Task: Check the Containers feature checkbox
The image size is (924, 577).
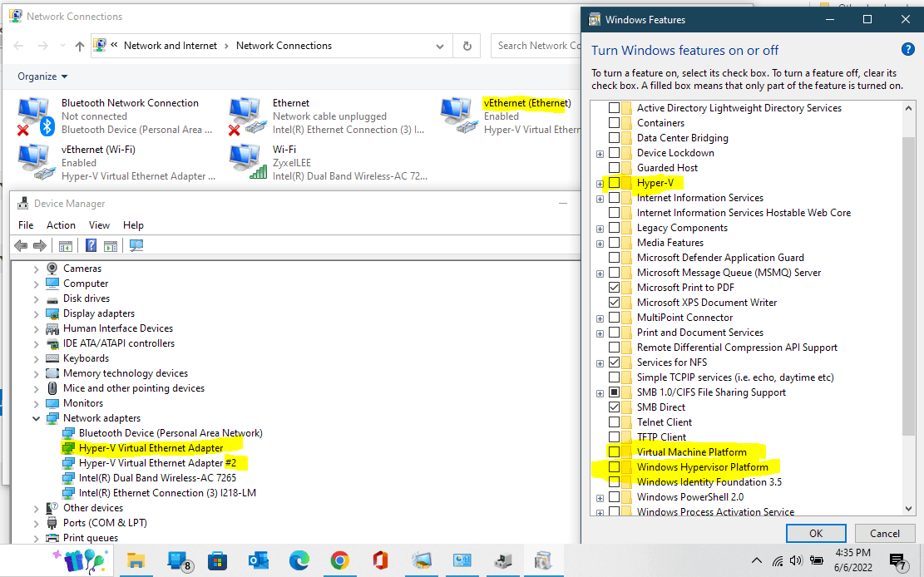Action: coord(614,123)
